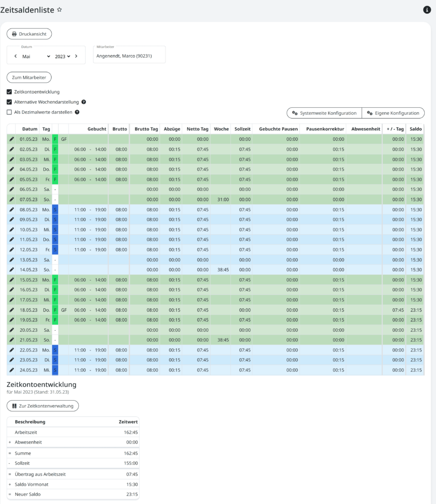Open the info icon in the top-right corner

tap(427, 9)
